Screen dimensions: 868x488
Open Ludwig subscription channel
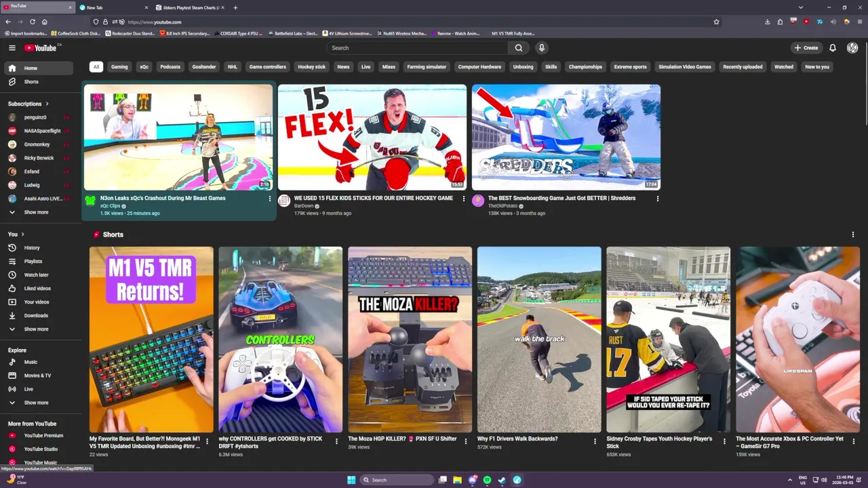click(x=37, y=185)
